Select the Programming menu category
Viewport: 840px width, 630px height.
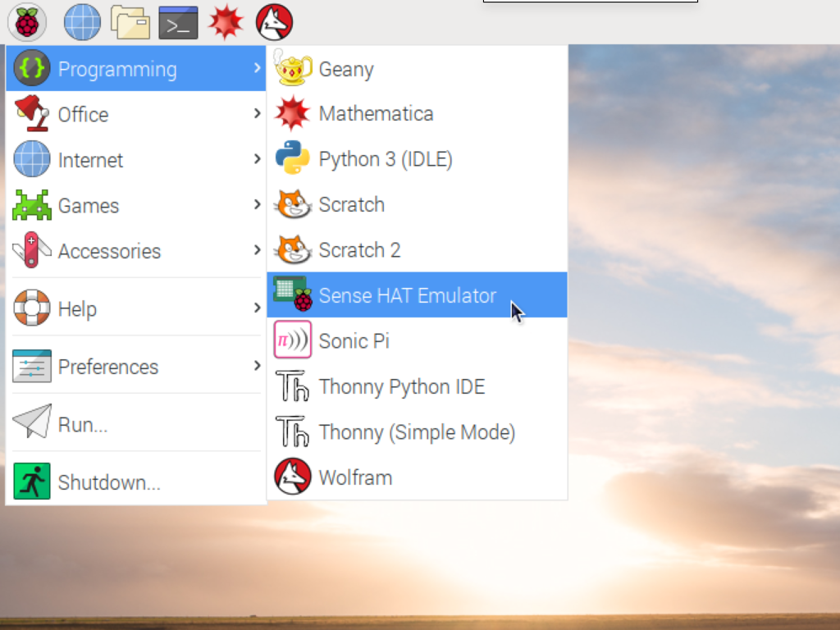click(x=136, y=68)
